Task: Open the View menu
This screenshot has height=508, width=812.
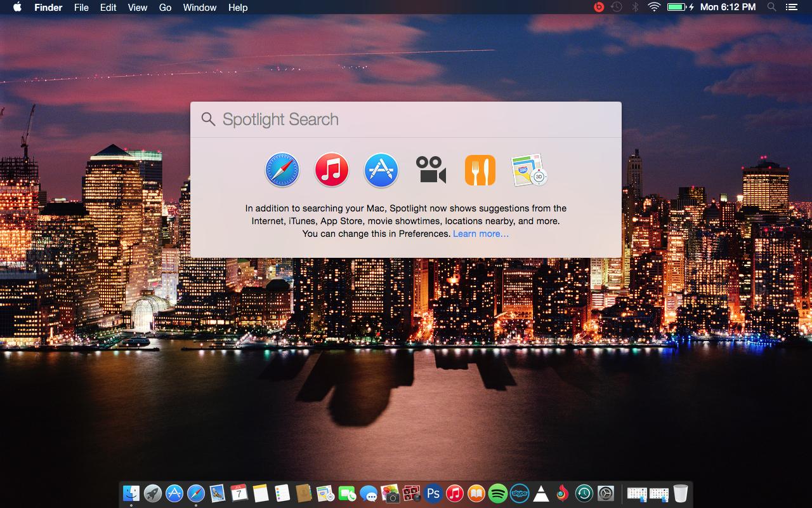Action: pos(138,7)
